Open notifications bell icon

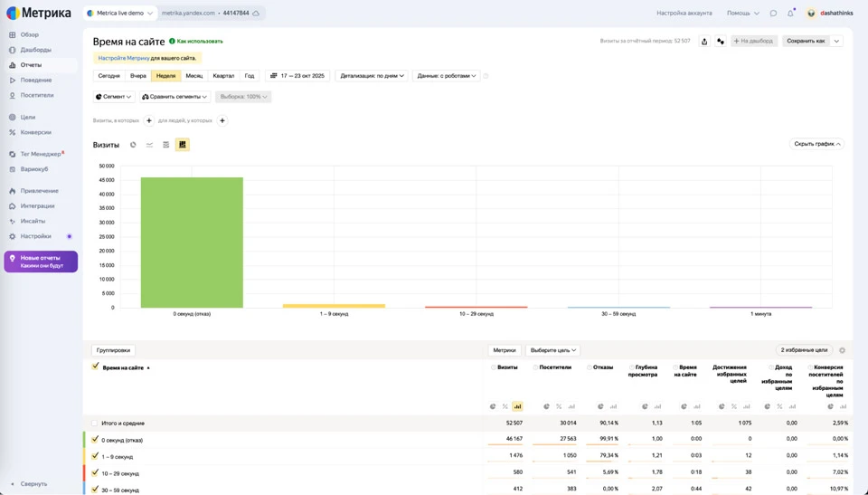coord(790,14)
